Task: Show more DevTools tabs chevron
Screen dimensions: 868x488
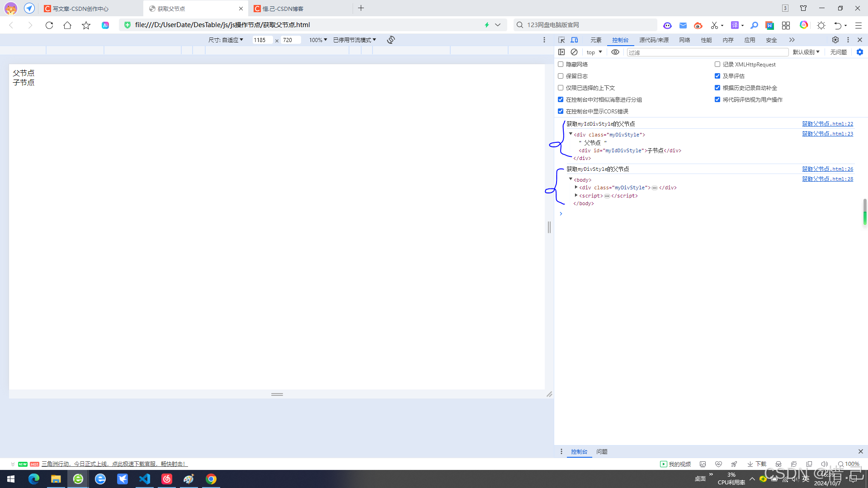Action: [x=792, y=40]
